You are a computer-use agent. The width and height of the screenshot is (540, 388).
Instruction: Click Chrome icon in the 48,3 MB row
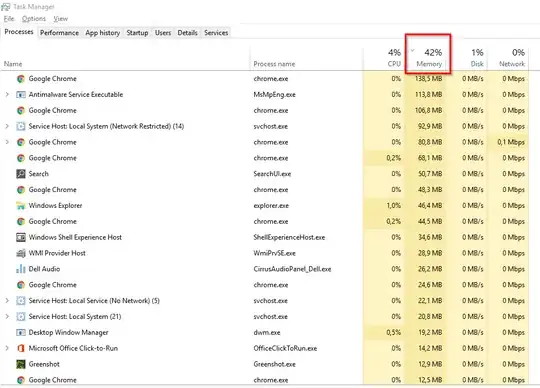(21, 190)
